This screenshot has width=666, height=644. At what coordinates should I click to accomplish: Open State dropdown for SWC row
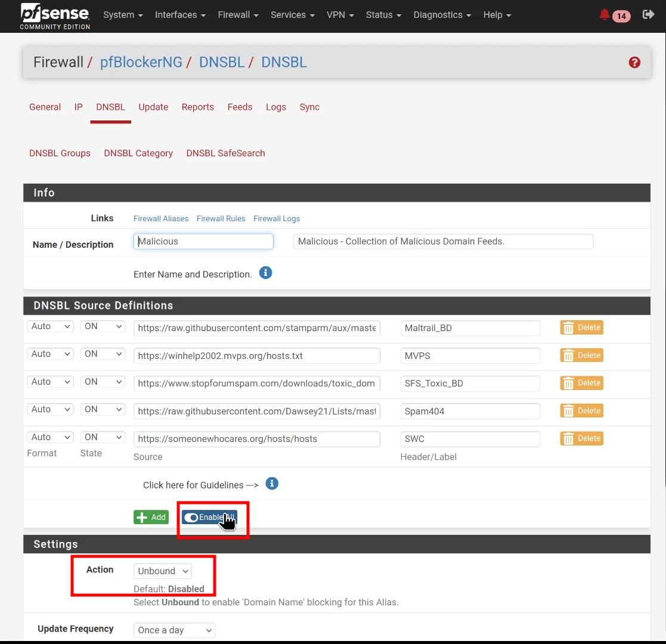point(103,437)
